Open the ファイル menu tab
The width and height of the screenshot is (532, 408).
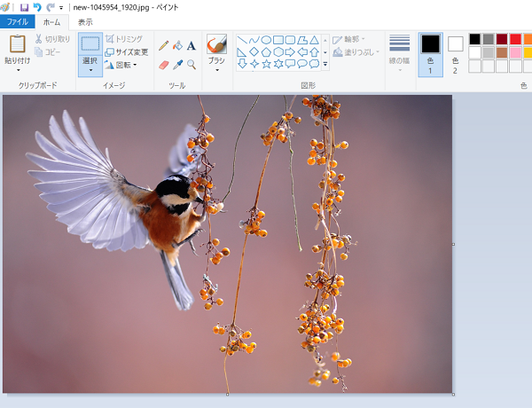(18, 21)
